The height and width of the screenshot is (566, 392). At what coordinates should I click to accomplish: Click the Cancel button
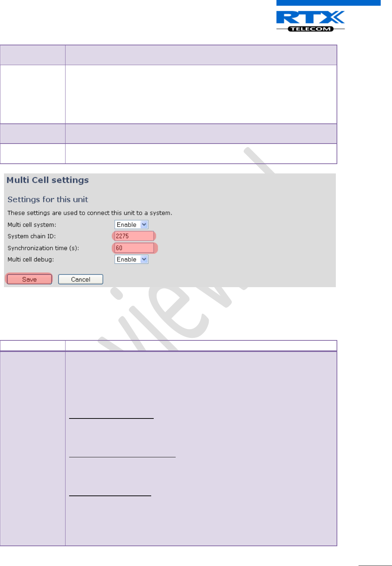(x=81, y=279)
